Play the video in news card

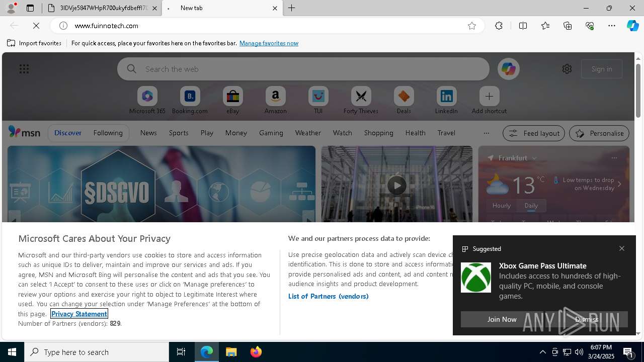396,186
